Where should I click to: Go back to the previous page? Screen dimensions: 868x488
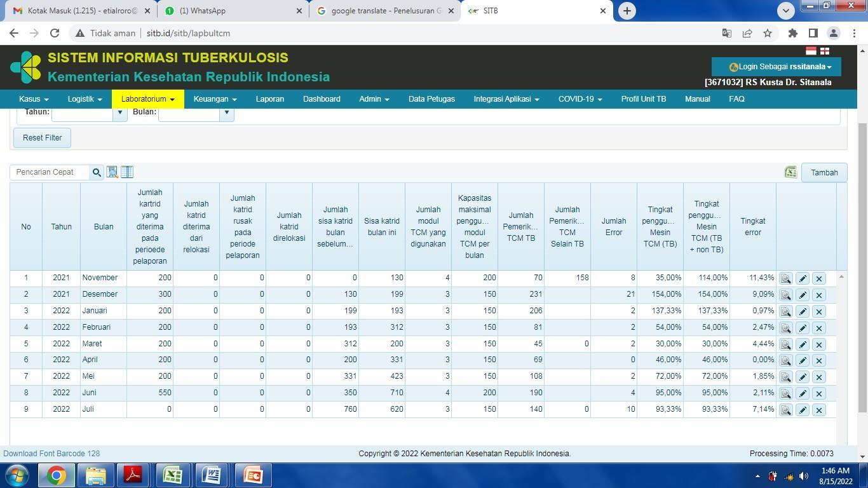pos(14,33)
